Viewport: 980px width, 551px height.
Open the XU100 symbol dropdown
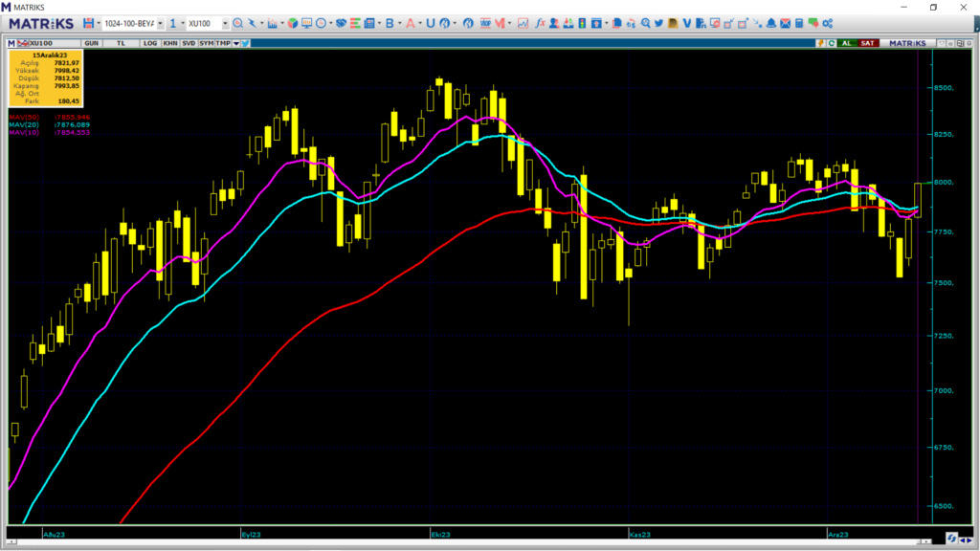click(x=224, y=22)
